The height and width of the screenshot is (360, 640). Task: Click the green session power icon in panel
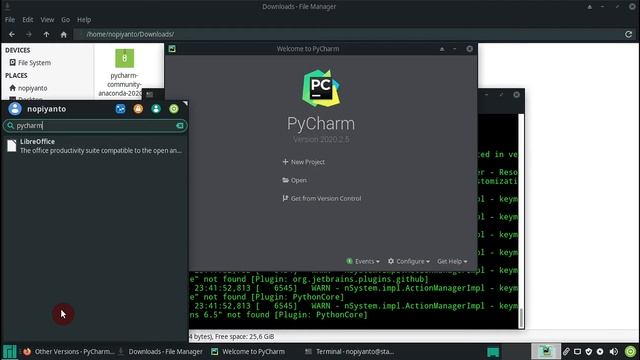pos(630,351)
